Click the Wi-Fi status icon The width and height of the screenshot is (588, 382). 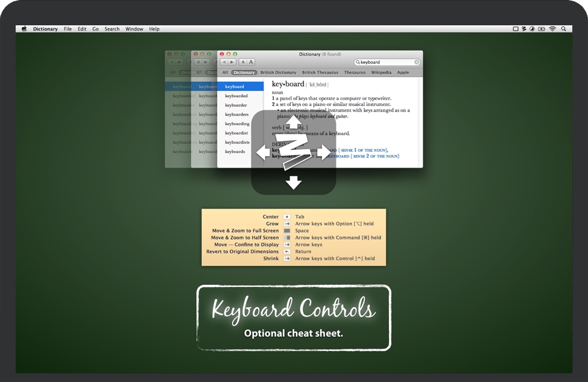(x=552, y=29)
